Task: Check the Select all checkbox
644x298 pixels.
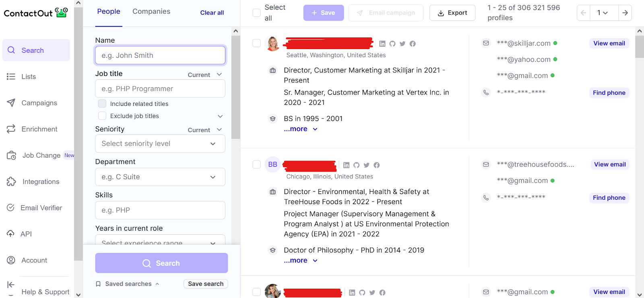Action: pos(256,12)
